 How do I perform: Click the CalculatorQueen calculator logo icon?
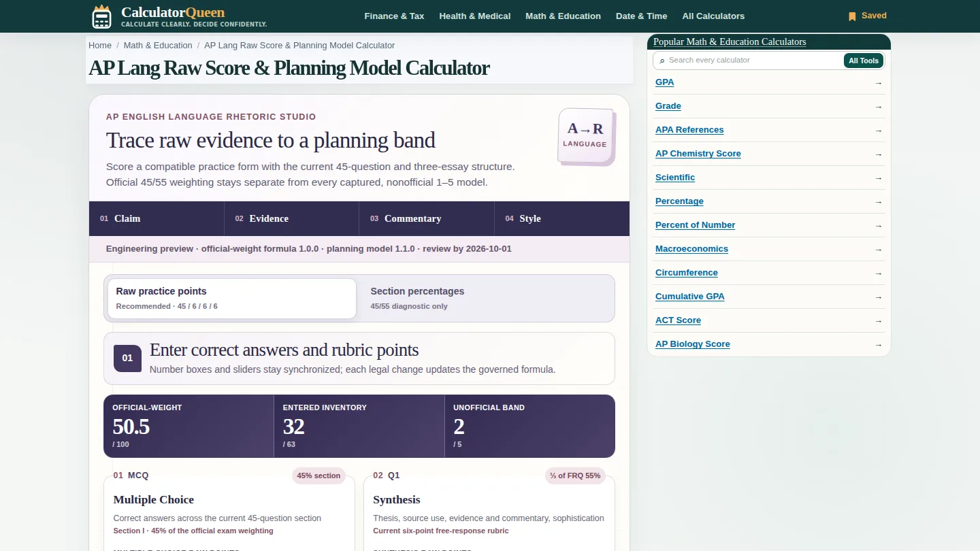[101, 16]
